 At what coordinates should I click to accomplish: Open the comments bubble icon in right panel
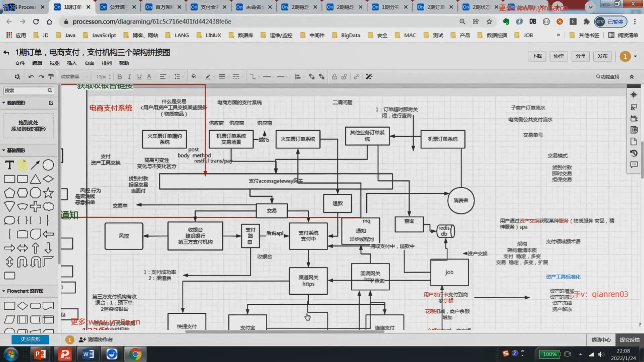click(x=634, y=165)
